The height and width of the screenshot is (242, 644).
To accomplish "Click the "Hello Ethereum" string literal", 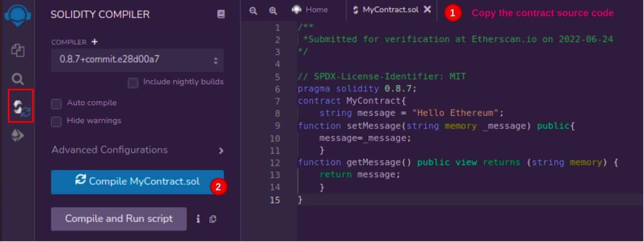I will pos(455,113).
